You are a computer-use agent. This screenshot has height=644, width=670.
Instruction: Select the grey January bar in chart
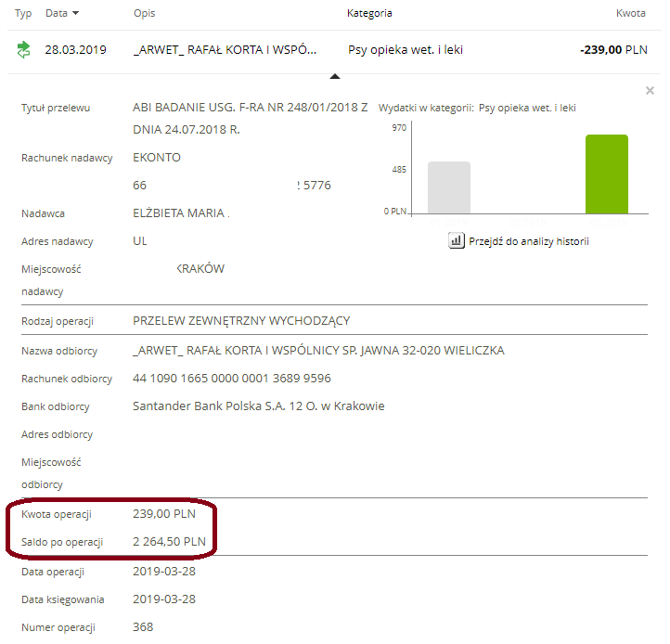tap(449, 187)
